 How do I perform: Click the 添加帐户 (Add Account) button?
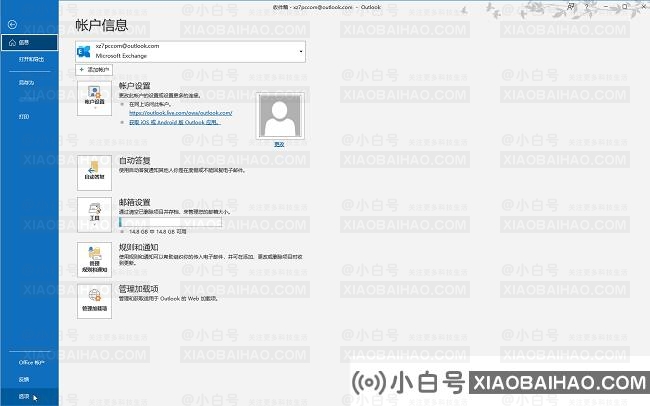tap(94, 70)
